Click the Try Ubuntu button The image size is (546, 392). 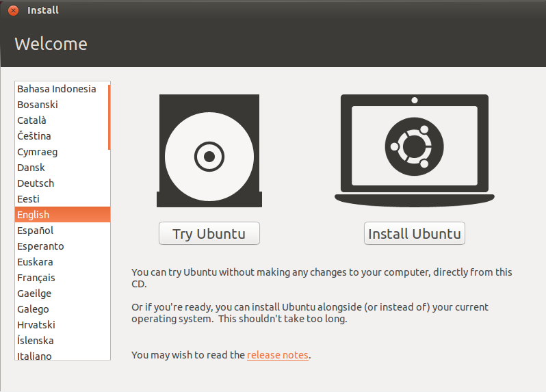tap(209, 233)
